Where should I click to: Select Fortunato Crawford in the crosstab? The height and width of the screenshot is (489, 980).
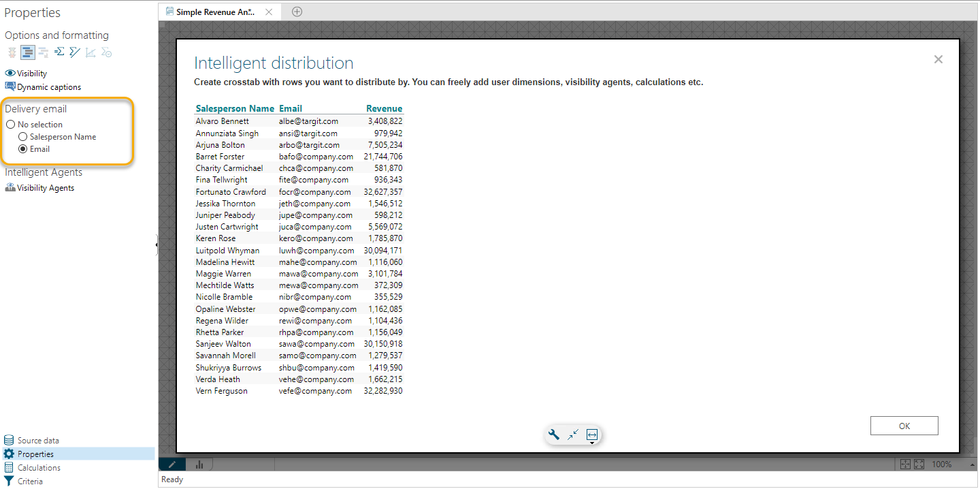[231, 192]
